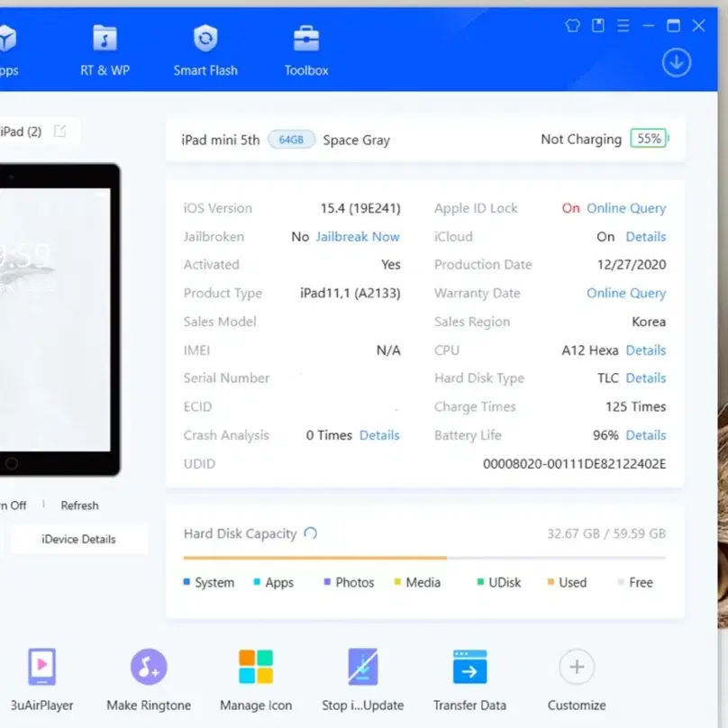Open the Transfer Data tool
This screenshot has width=728, height=728.
(469, 680)
